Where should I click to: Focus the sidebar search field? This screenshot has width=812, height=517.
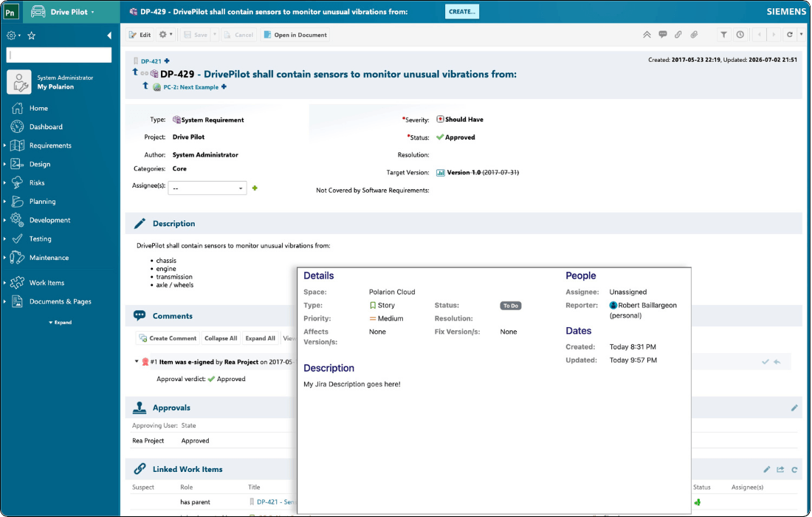[58, 55]
